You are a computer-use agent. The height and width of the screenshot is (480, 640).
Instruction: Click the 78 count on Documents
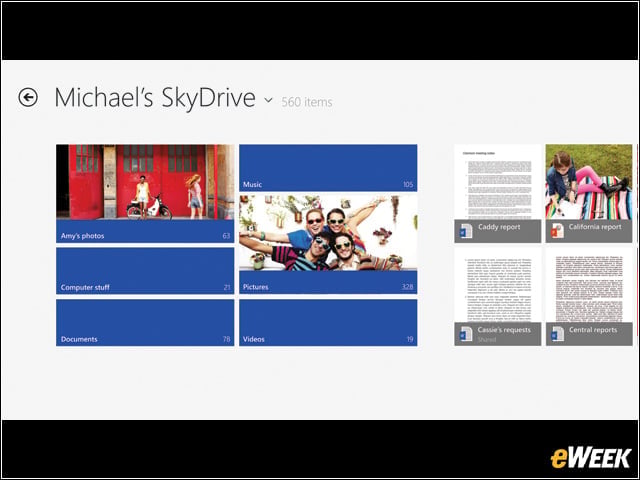227,339
